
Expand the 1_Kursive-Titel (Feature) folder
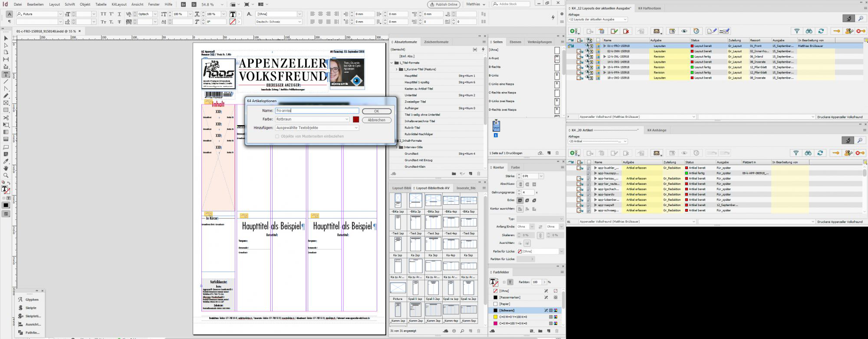(x=397, y=69)
